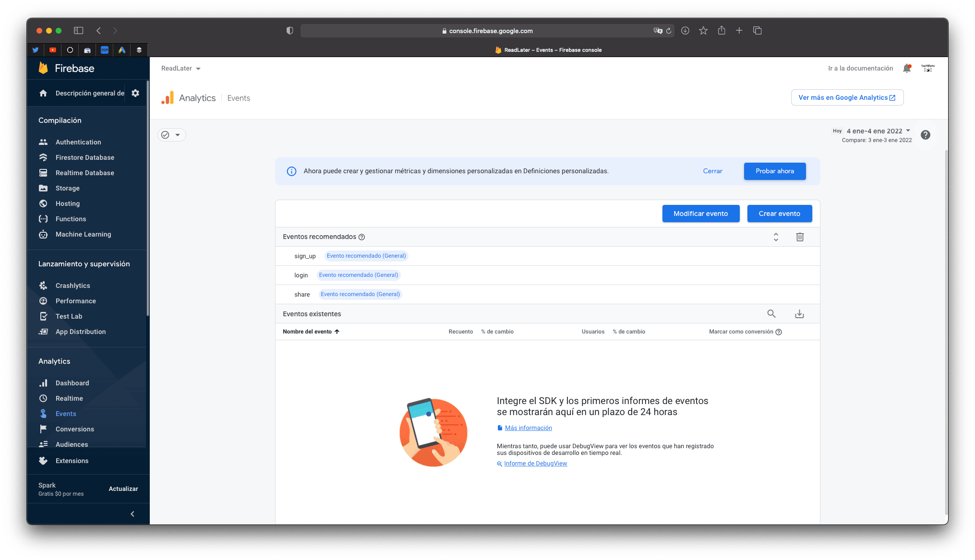The width and height of the screenshot is (975, 560).
Task: Show Safari tab overview
Action: pyautogui.click(x=758, y=31)
